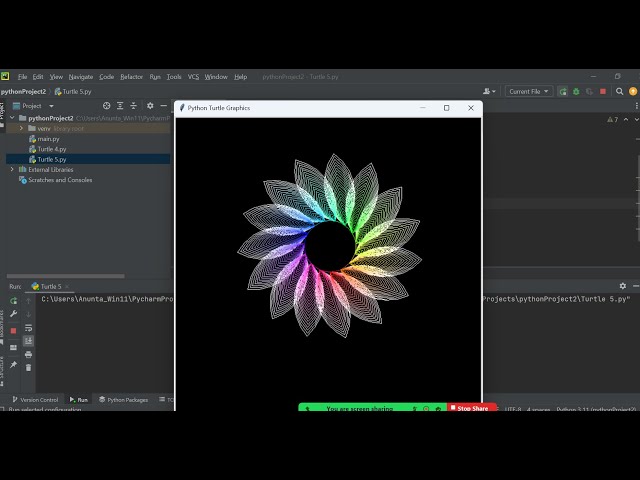
Task: Open the orange updates icon at top right
Action: click(633, 91)
